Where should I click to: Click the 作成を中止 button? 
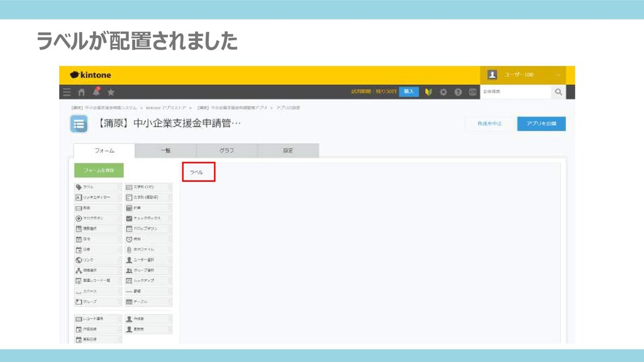click(x=489, y=124)
